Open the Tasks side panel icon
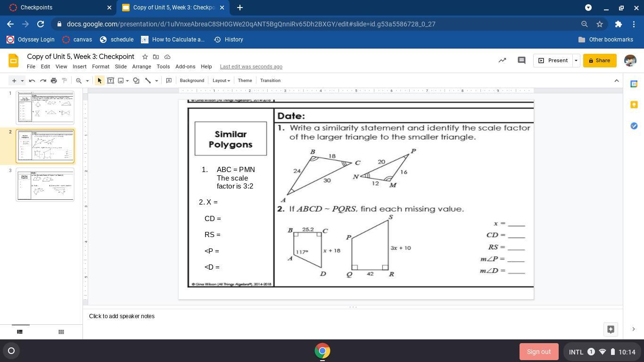Viewport: 644px width, 362px height. tap(634, 125)
